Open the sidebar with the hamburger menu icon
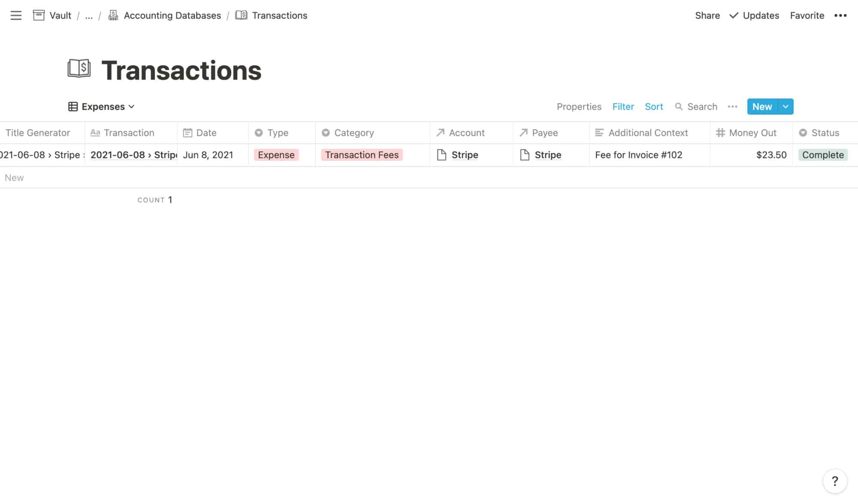858x504 pixels. tap(16, 15)
